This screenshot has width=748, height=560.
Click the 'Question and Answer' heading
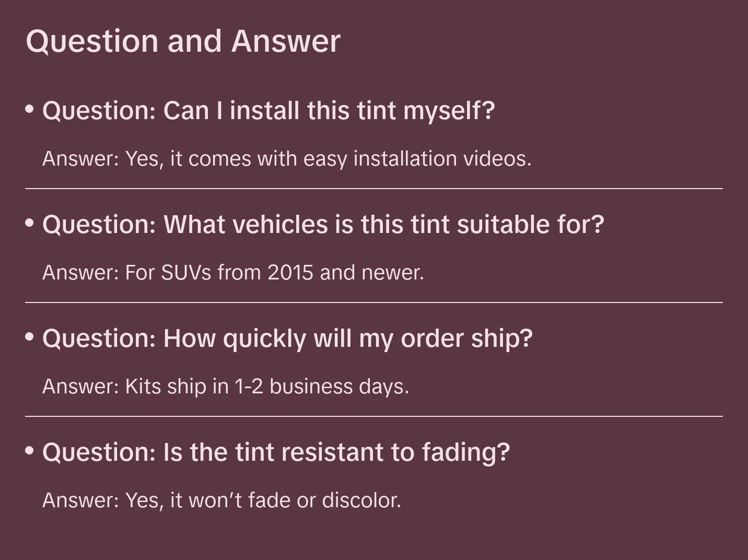tap(183, 41)
